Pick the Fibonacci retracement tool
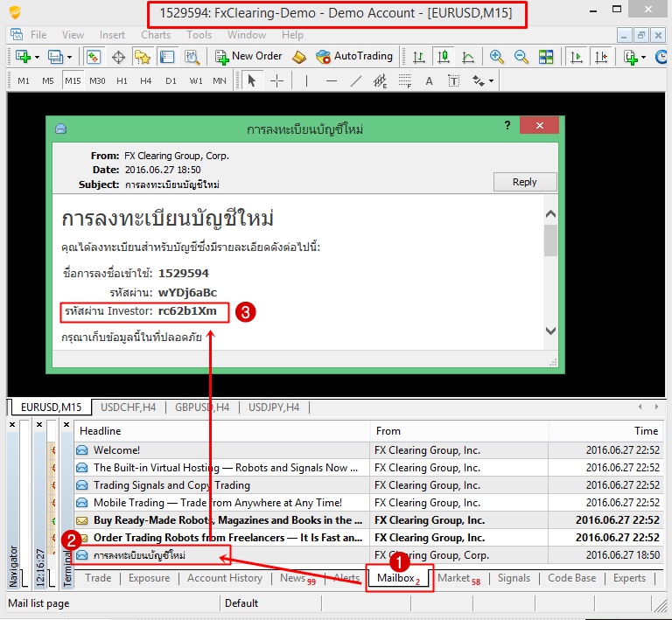This screenshot has height=620, width=672. (x=404, y=80)
